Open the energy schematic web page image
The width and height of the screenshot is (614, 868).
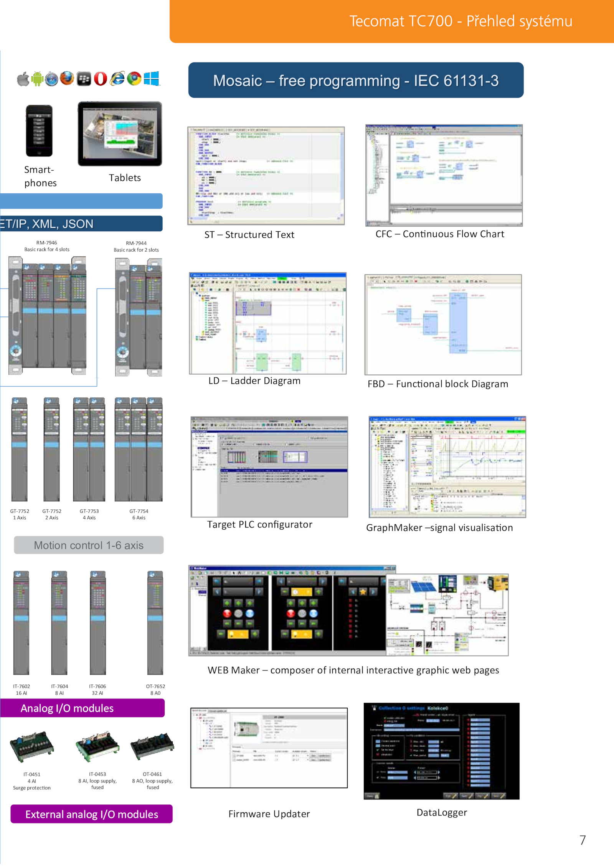point(447,614)
